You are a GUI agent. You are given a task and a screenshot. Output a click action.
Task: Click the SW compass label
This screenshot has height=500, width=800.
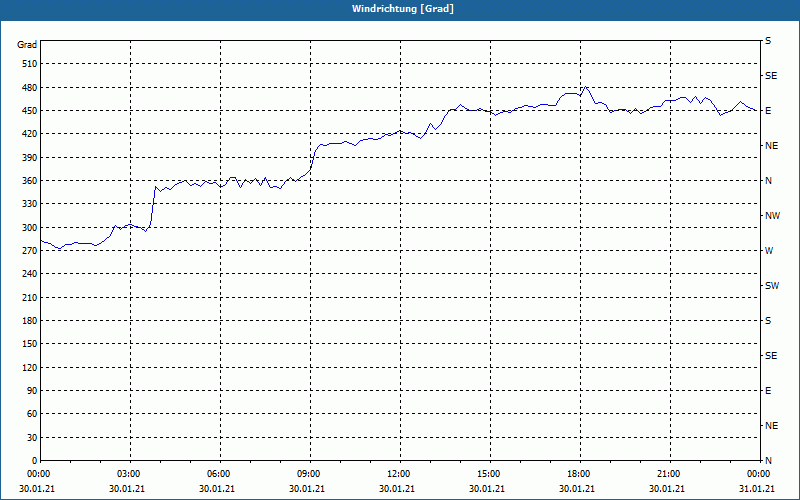(772, 286)
